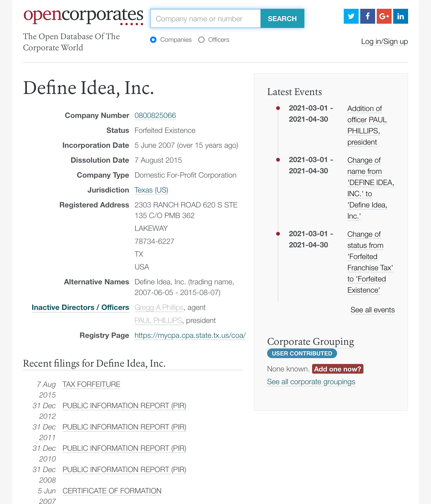
Task: Click 'Forfeited Existence' status text
Action: pyautogui.click(x=165, y=130)
